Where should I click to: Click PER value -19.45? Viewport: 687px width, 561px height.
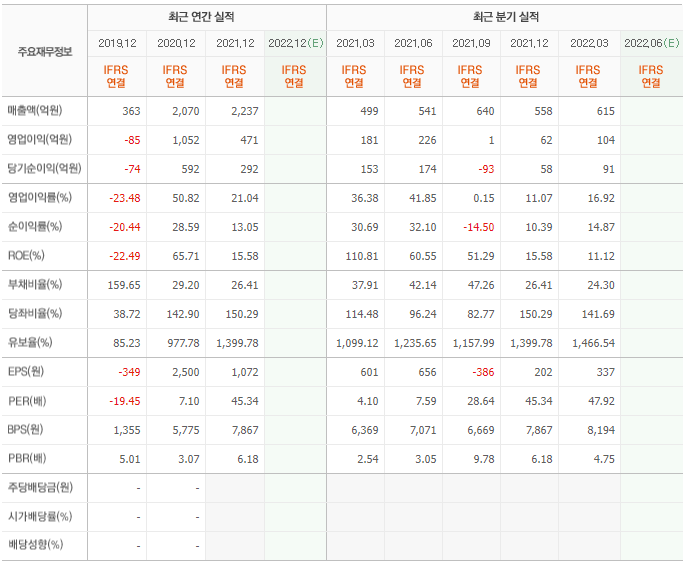click(125, 401)
